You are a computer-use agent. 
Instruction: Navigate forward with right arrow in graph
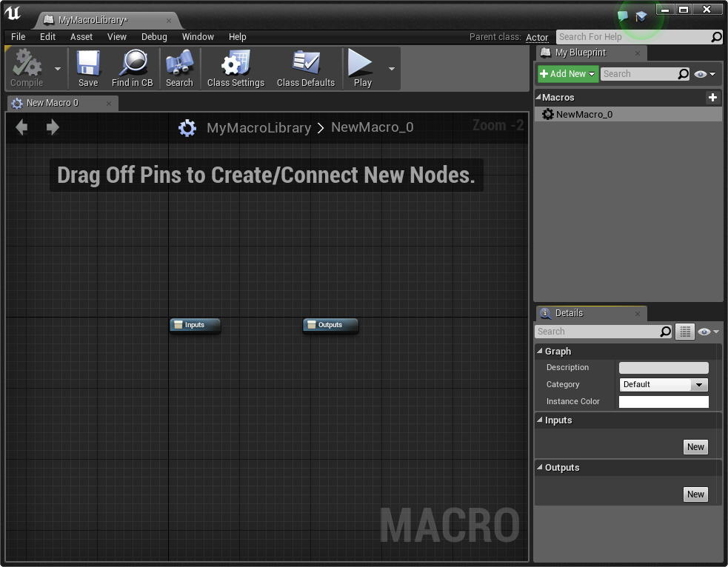(53, 127)
